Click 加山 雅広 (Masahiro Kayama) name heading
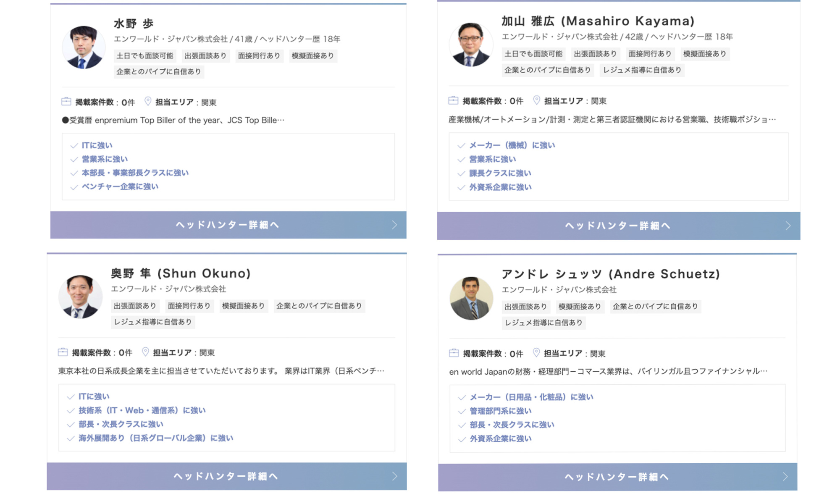840x504 pixels. [x=598, y=21]
